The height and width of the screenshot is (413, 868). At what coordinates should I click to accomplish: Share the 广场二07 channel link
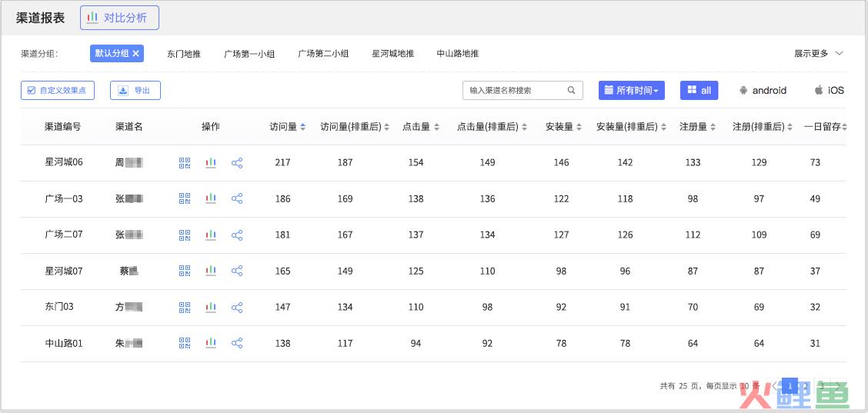click(237, 235)
